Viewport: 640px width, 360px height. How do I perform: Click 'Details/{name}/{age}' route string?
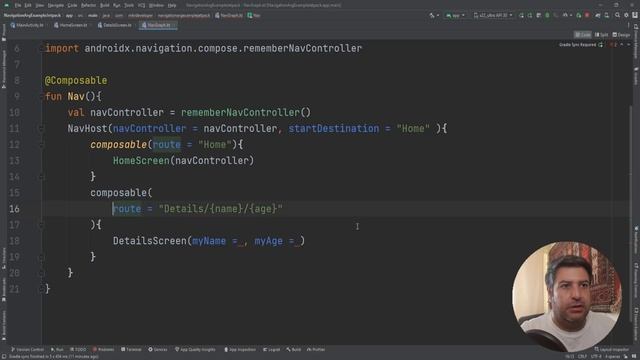[x=220, y=209]
